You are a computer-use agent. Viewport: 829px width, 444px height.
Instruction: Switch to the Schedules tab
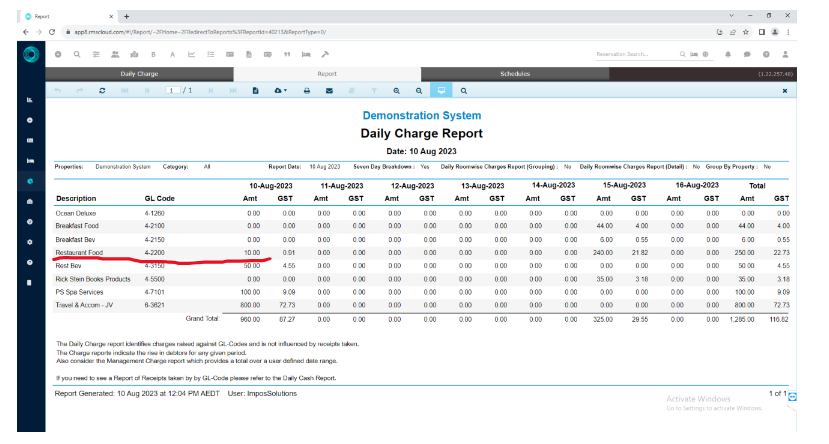(x=514, y=74)
